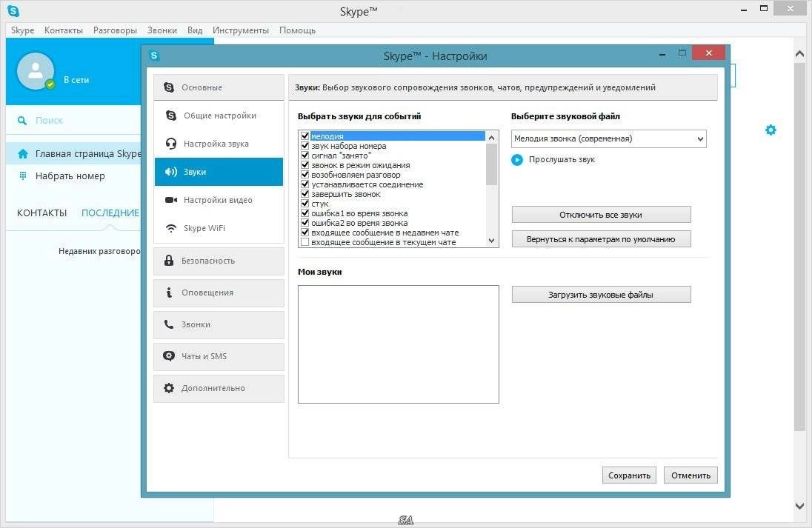Image resolution: width=812 pixels, height=528 pixels.
Task: Uncheck ошибка1 во время звонка checkbox
Action: point(305,213)
